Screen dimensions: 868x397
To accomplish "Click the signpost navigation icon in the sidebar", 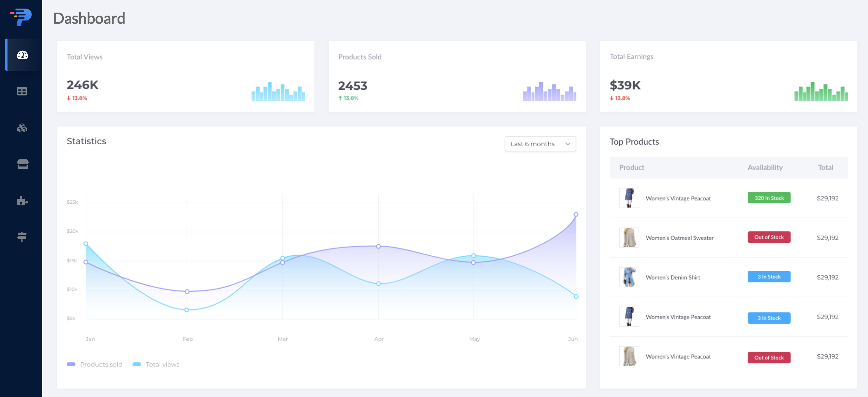I will point(22,237).
